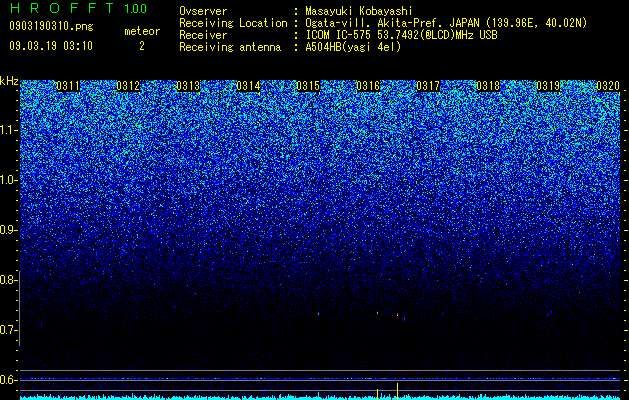This screenshot has height=400, width=629.
Task: Click the 0.9 frequency axis label
Action: click(7, 230)
